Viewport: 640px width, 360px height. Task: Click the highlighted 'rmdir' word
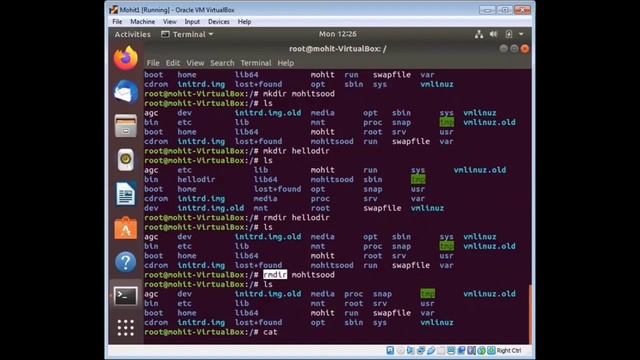coord(275,275)
